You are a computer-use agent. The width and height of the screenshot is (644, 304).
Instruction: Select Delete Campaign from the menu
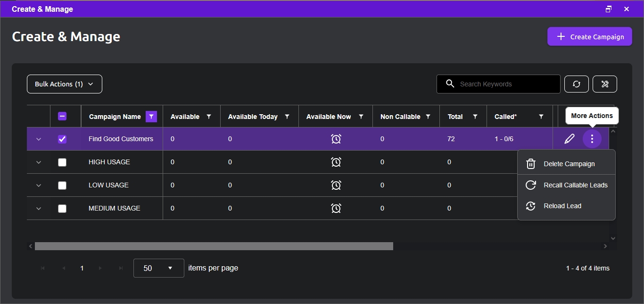[566, 164]
